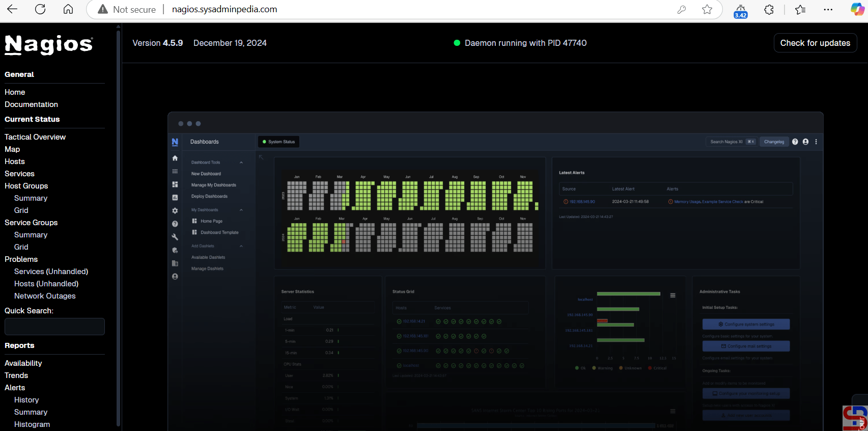Open the Documentation link
This screenshot has width=868, height=431.
pyautogui.click(x=31, y=104)
